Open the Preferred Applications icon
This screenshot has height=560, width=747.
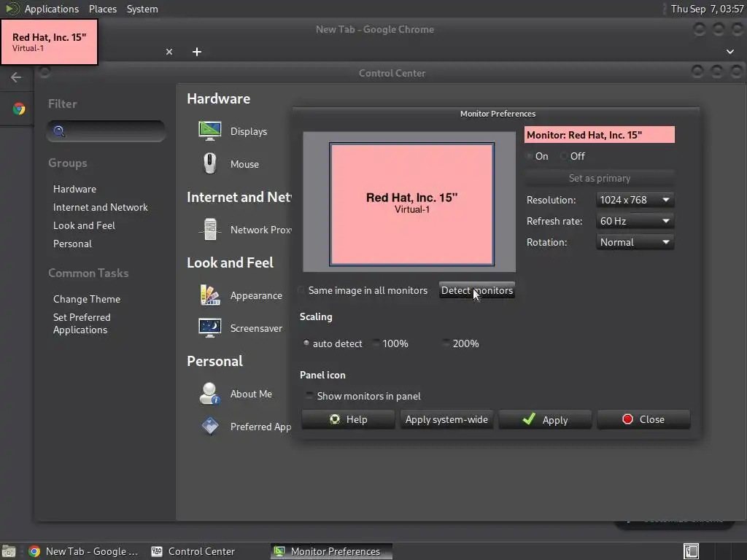tap(209, 426)
